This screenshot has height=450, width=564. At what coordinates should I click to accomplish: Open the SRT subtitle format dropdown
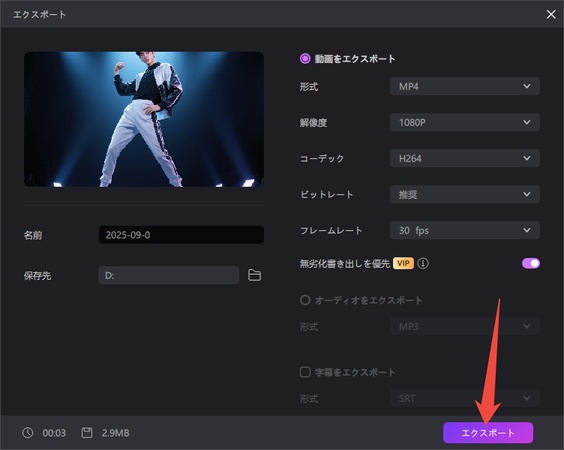[465, 398]
